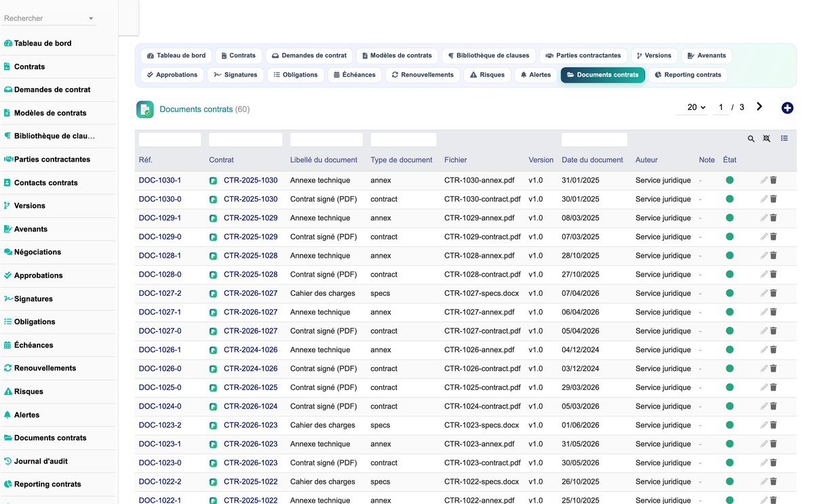Edit DOC-1029-0 using the pencil icon
The image size is (814, 504).
click(x=764, y=237)
